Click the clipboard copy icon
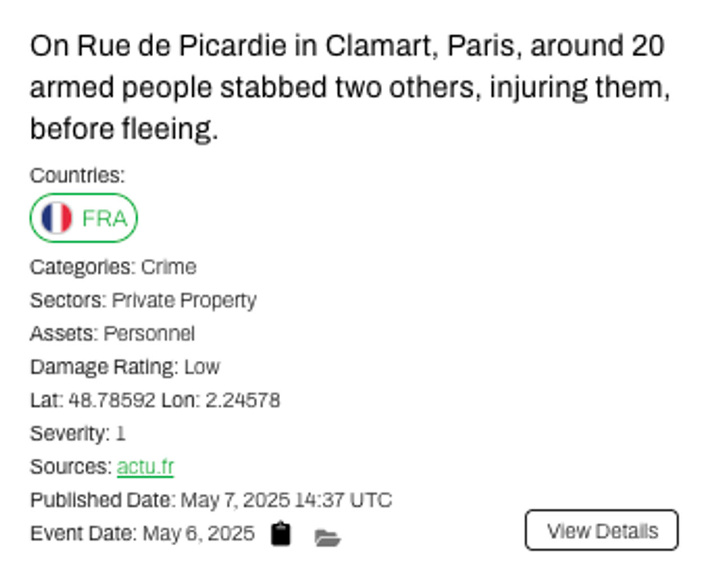This screenshot has width=716, height=588. [281, 534]
